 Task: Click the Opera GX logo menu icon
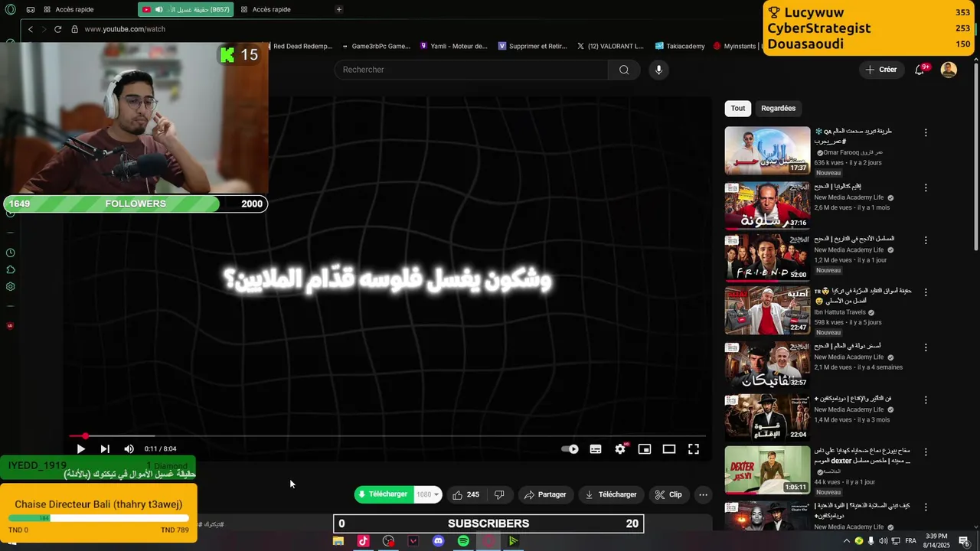click(x=10, y=10)
